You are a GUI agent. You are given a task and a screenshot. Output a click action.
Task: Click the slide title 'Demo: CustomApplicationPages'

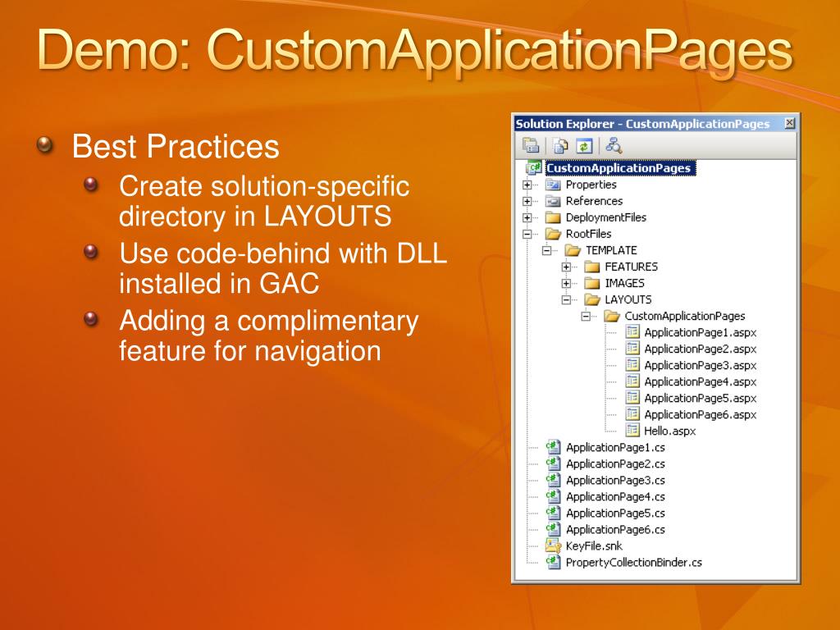(x=415, y=52)
